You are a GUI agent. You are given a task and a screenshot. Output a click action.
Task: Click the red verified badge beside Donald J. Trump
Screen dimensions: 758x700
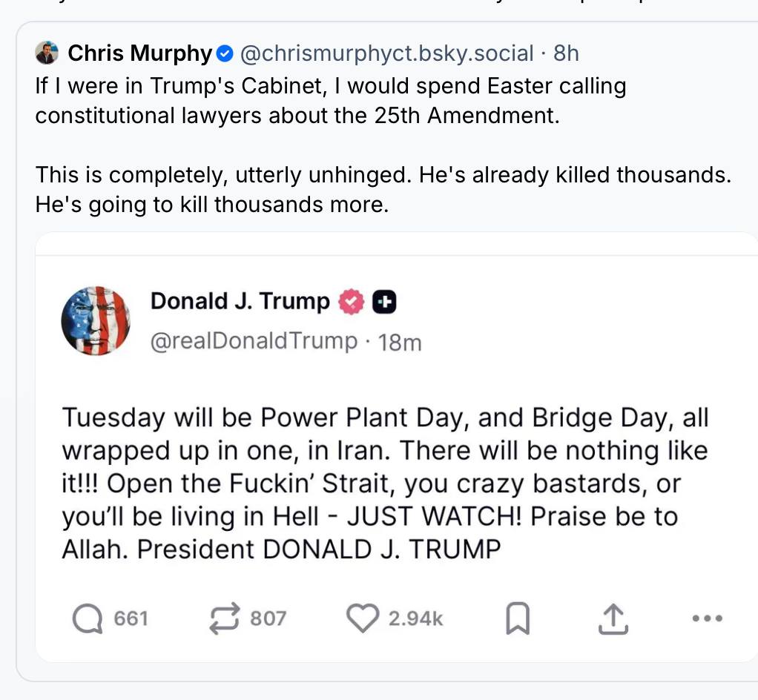point(352,302)
